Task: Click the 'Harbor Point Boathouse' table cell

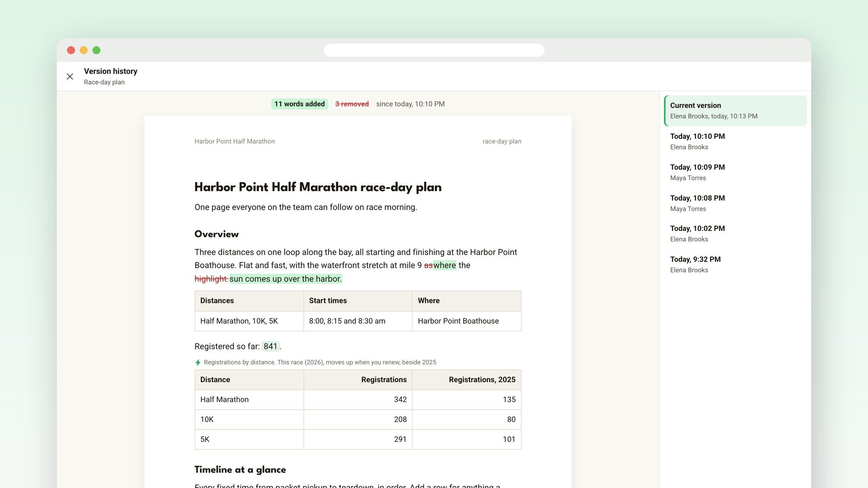Action: 467,321
